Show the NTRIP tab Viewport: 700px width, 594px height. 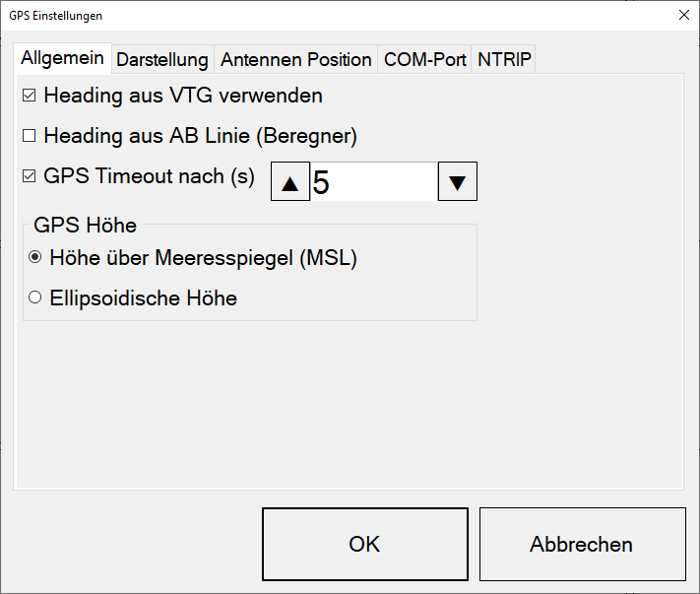coord(504,59)
